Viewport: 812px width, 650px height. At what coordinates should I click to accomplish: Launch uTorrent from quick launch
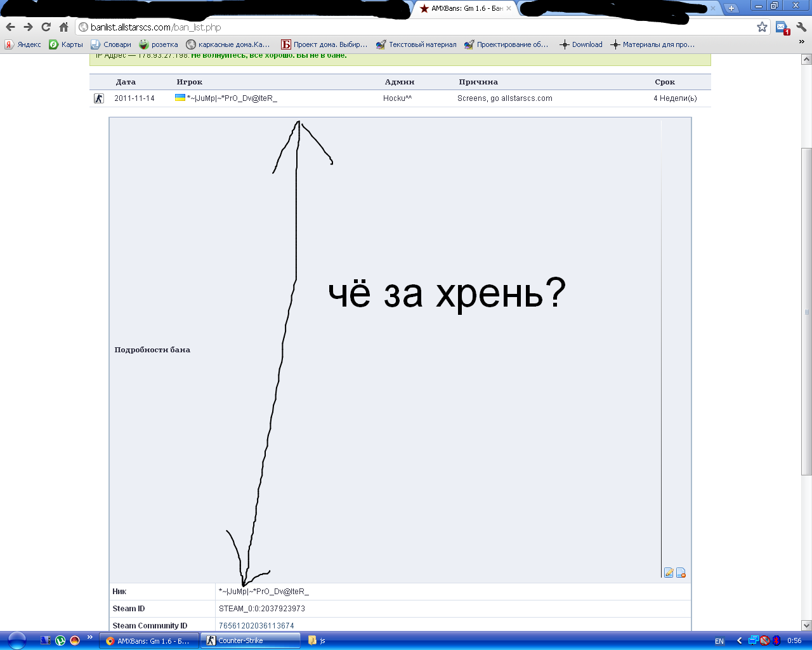tap(60, 640)
